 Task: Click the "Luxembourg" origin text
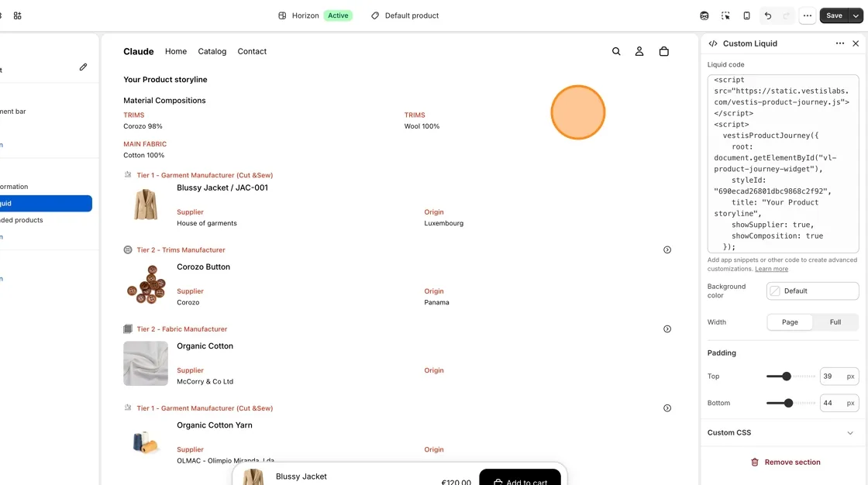[444, 223]
